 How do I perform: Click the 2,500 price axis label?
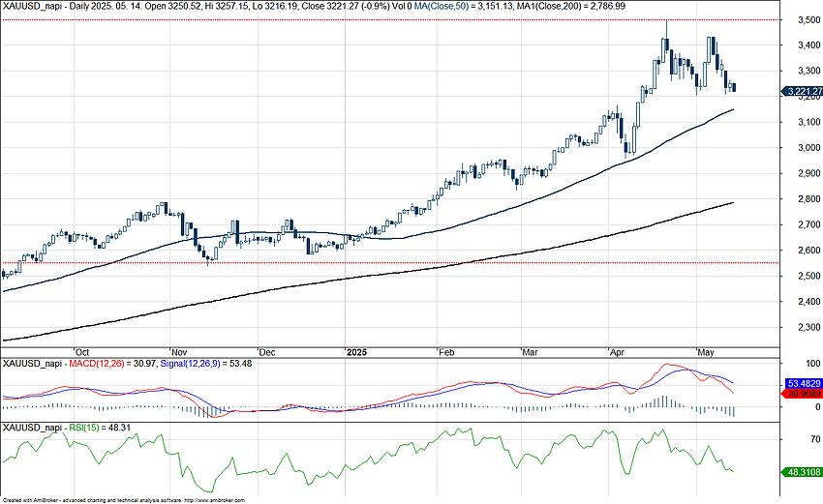tap(808, 276)
